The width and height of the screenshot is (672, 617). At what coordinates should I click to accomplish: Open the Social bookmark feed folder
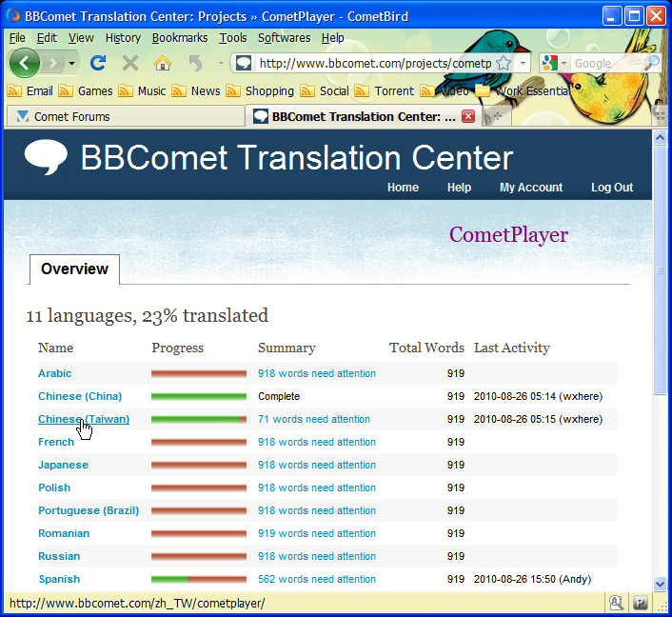(325, 90)
